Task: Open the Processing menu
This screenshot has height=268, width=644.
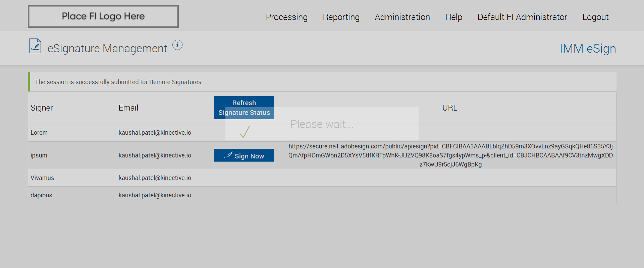Action: pos(286,17)
